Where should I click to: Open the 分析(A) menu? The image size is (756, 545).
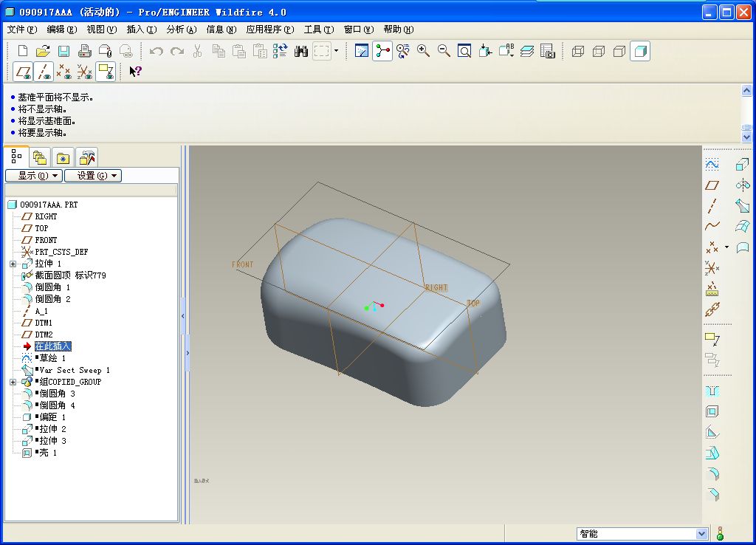[182, 30]
